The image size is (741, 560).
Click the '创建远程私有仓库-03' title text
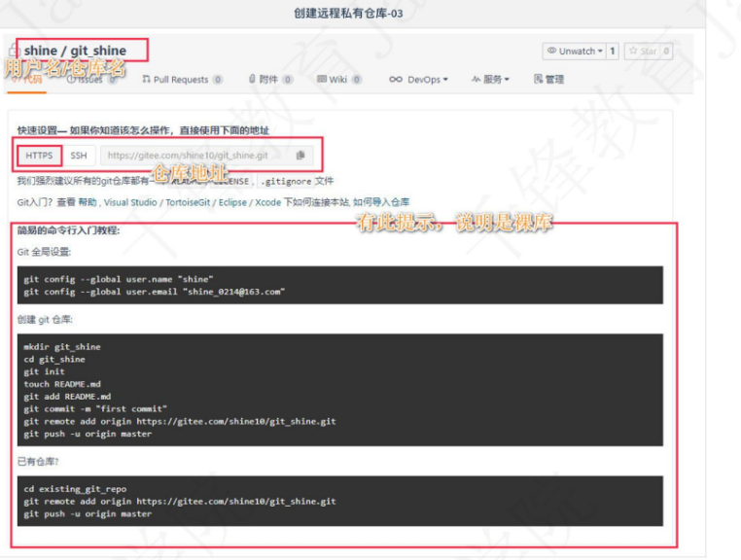[348, 14]
